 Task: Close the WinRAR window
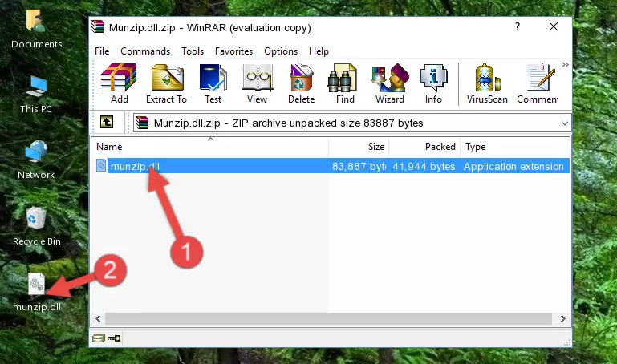point(554,26)
